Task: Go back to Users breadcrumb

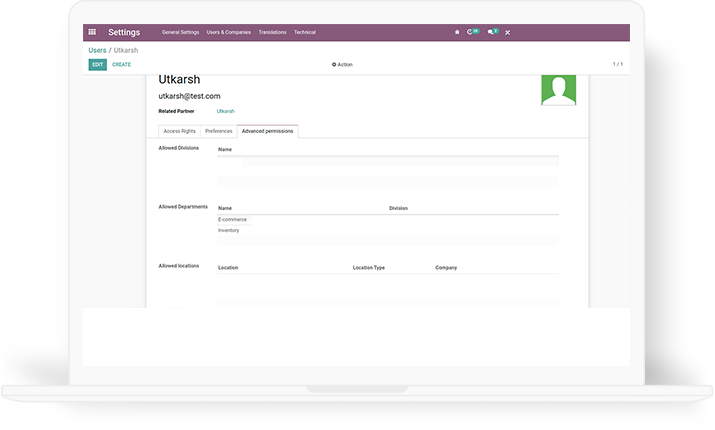Action: pyautogui.click(x=97, y=50)
